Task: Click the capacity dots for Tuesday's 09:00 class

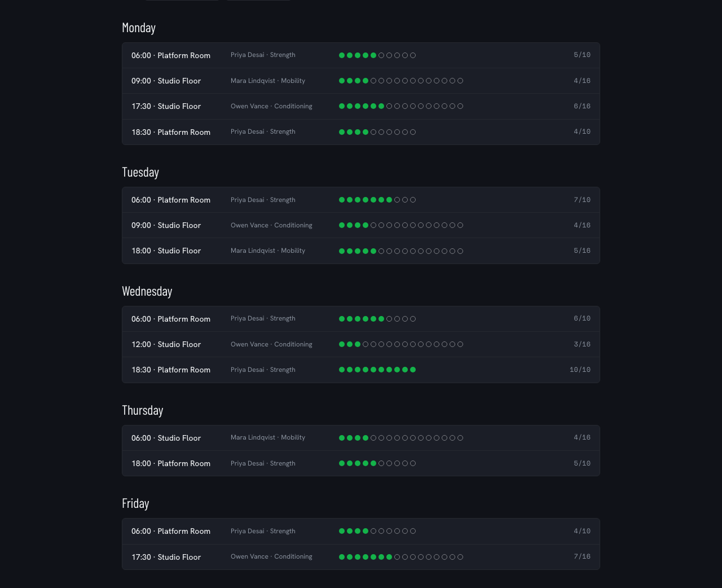Action: (401, 225)
